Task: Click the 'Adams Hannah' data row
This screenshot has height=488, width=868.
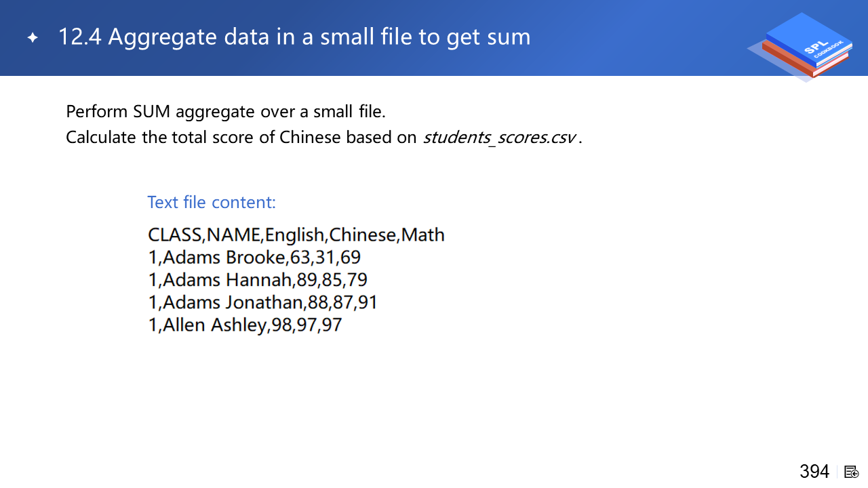Action: 258,280
